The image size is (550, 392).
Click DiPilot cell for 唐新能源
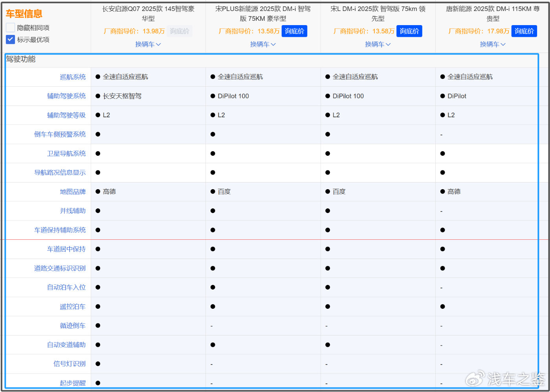[457, 96]
